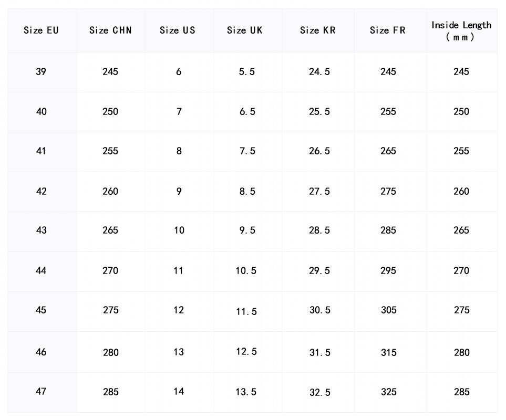Click US size 14 cell
This screenshot has width=506, height=420.
[x=179, y=392]
